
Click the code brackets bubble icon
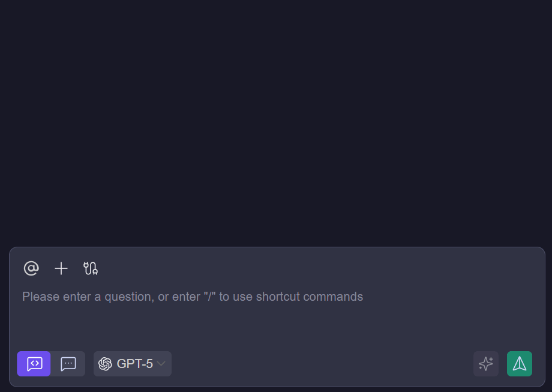click(x=34, y=364)
